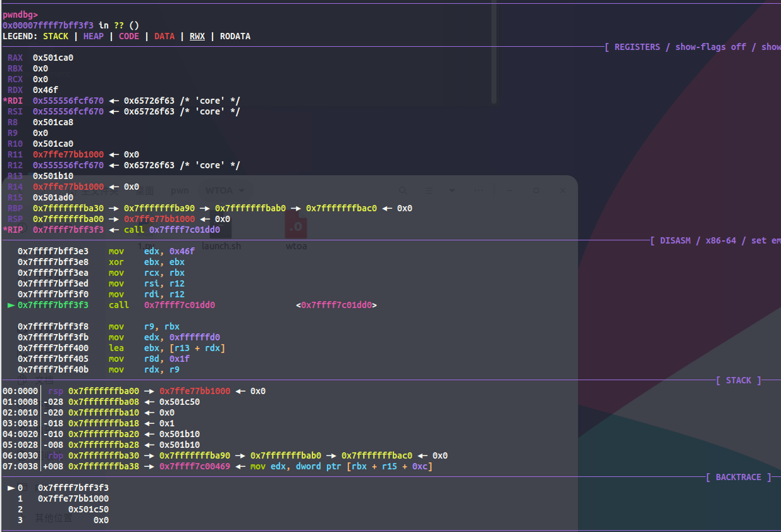Click disassembly address 0x7ffff7bff3e3

point(53,251)
